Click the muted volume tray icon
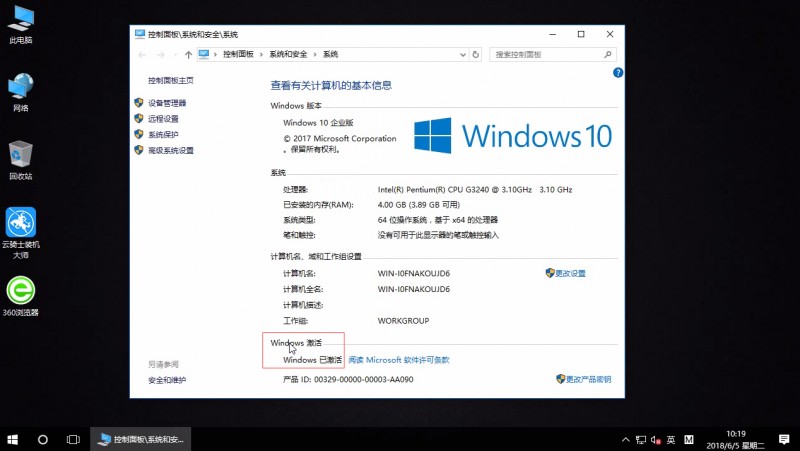Image resolution: width=800 pixels, height=451 pixels. point(656,440)
